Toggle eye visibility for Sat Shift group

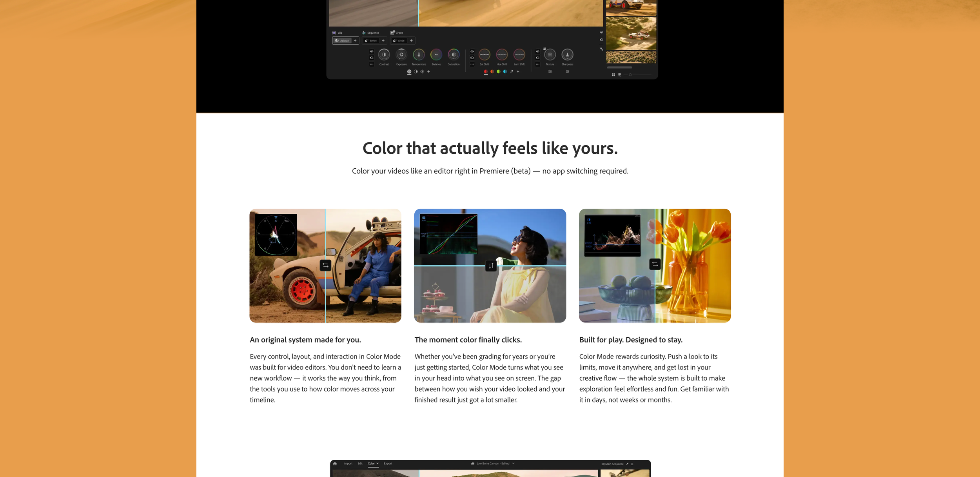click(472, 51)
